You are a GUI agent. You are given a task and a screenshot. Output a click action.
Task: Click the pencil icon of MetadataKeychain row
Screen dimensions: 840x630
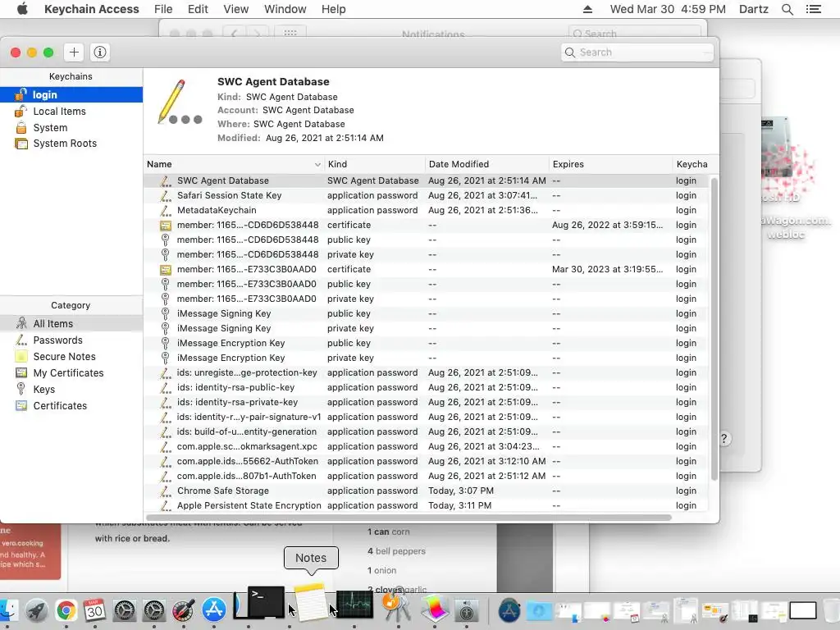(166, 211)
